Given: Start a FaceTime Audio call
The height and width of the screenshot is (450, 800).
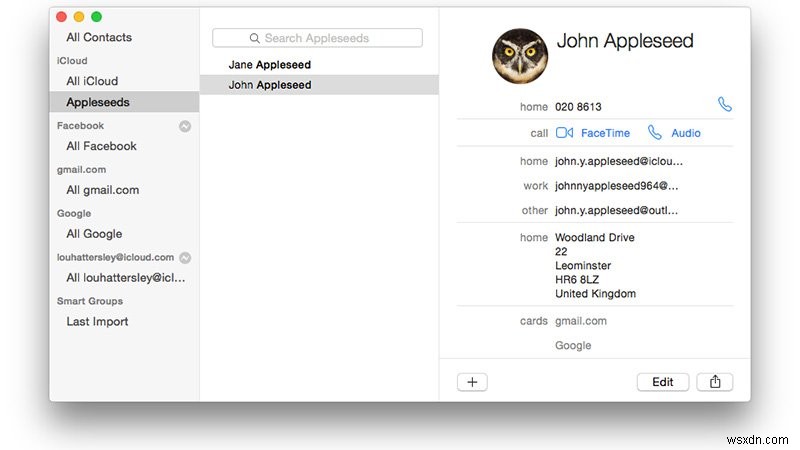Looking at the screenshot, I should 655,133.
